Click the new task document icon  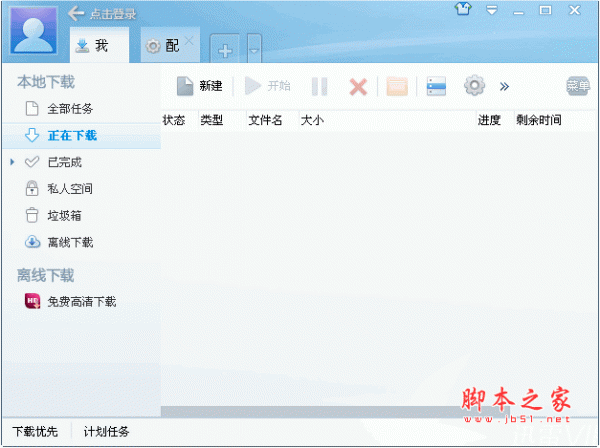tap(185, 86)
